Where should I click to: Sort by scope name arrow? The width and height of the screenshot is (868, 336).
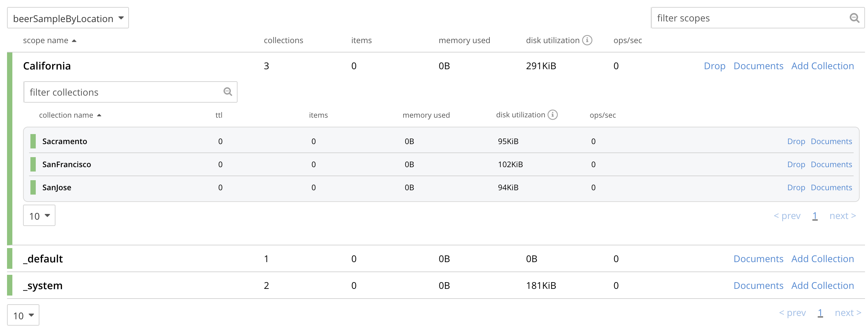point(74,41)
